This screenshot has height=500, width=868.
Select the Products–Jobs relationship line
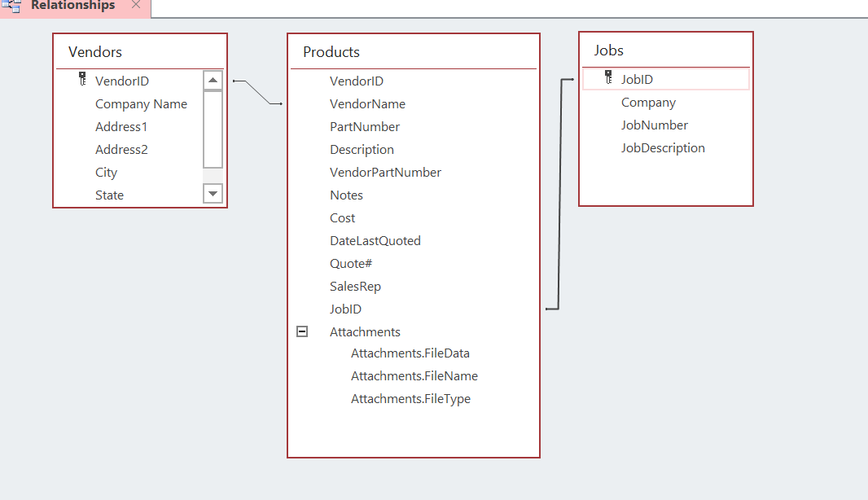click(x=560, y=195)
